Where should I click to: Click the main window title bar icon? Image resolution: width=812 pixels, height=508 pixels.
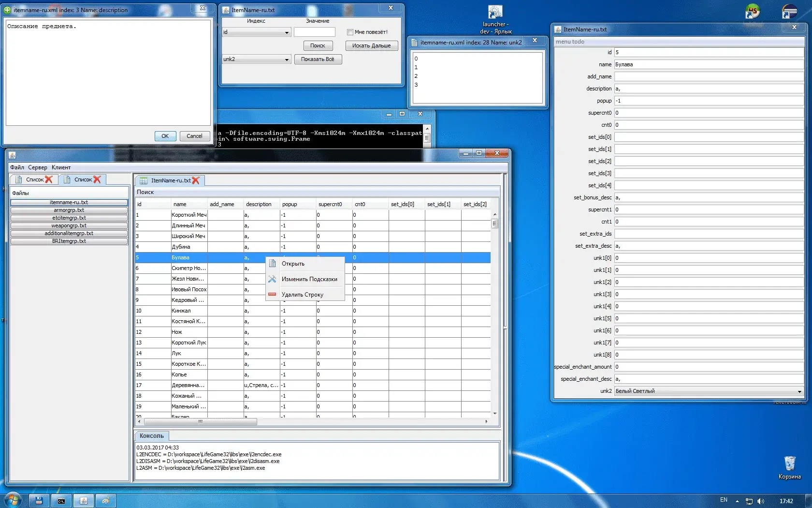13,155
